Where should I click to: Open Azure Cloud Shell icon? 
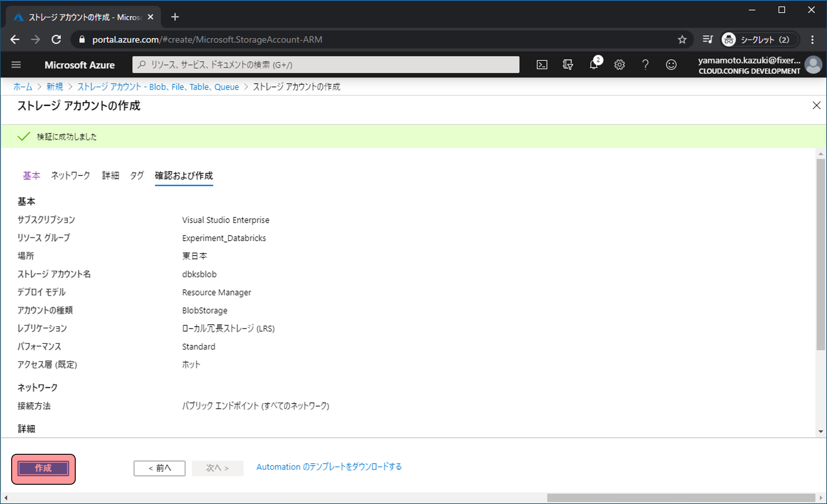coord(542,65)
